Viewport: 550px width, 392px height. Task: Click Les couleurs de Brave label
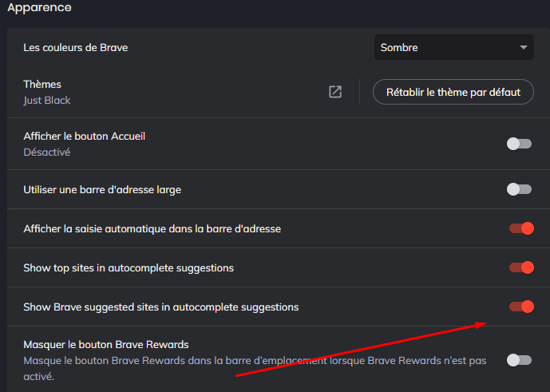click(x=75, y=47)
